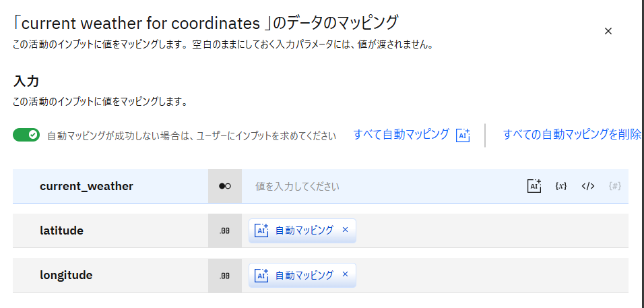Click the AI auto-map icon in current_weather row
This screenshot has height=308, width=644.
click(x=534, y=187)
